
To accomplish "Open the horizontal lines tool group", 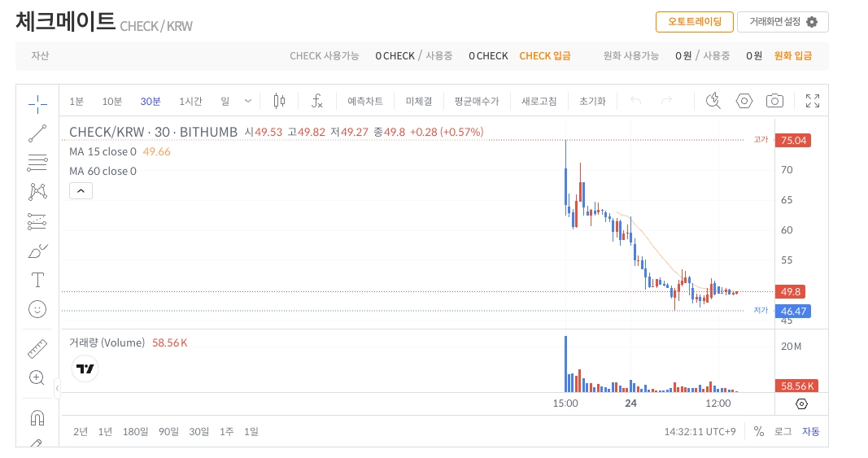I will click(37, 163).
